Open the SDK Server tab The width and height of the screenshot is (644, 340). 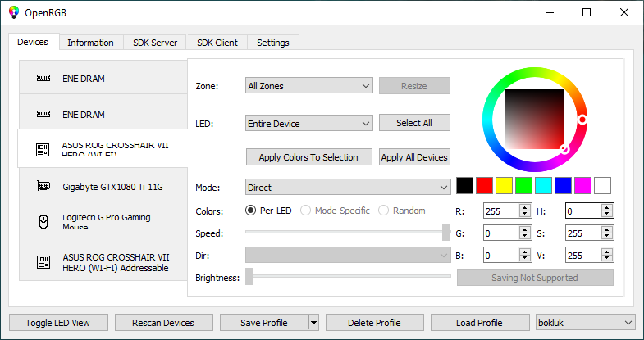(x=155, y=43)
